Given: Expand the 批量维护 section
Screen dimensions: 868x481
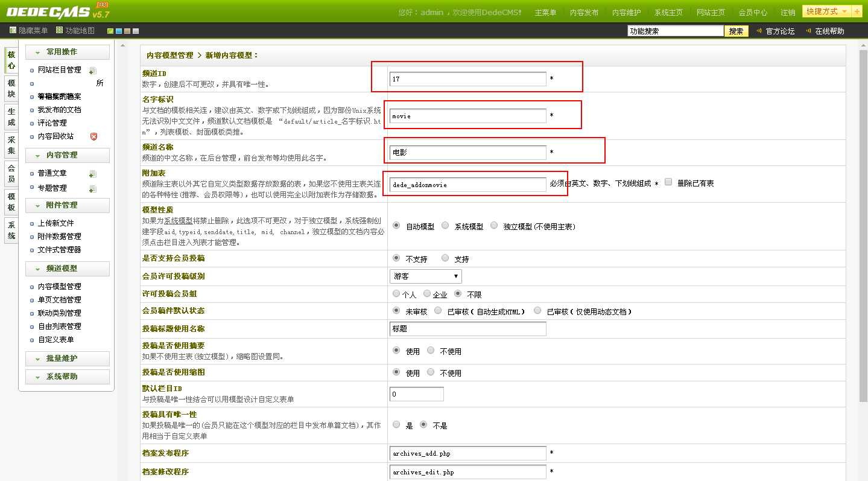Looking at the screenshot, I should click(68, 358).
